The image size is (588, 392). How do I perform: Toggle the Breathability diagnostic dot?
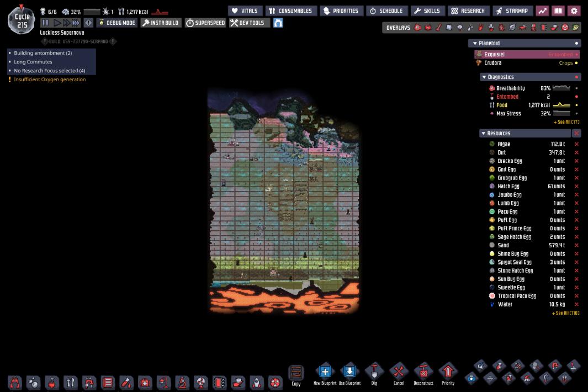(576, 88)
